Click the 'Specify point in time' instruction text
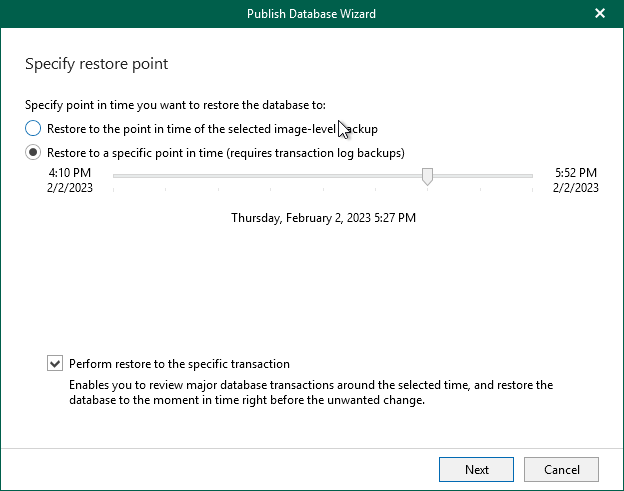The width and height of the screenshot is (624, 491). (x=189, y=105)
